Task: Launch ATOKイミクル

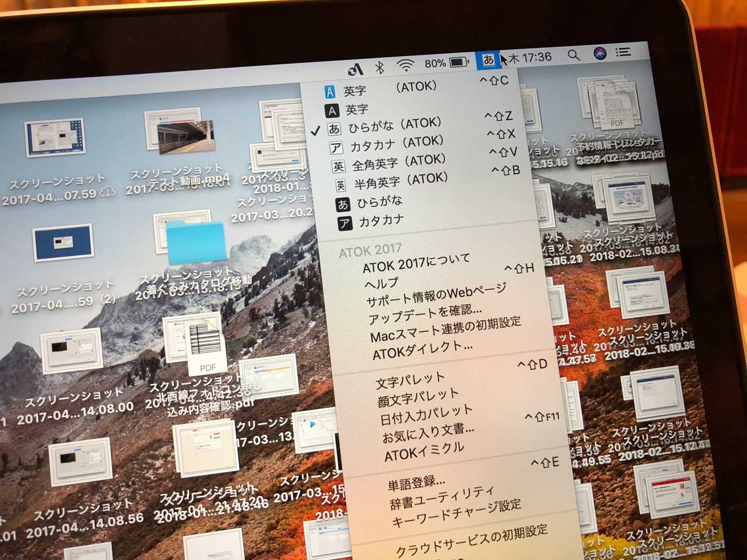Action: click(x=424, y=450)
